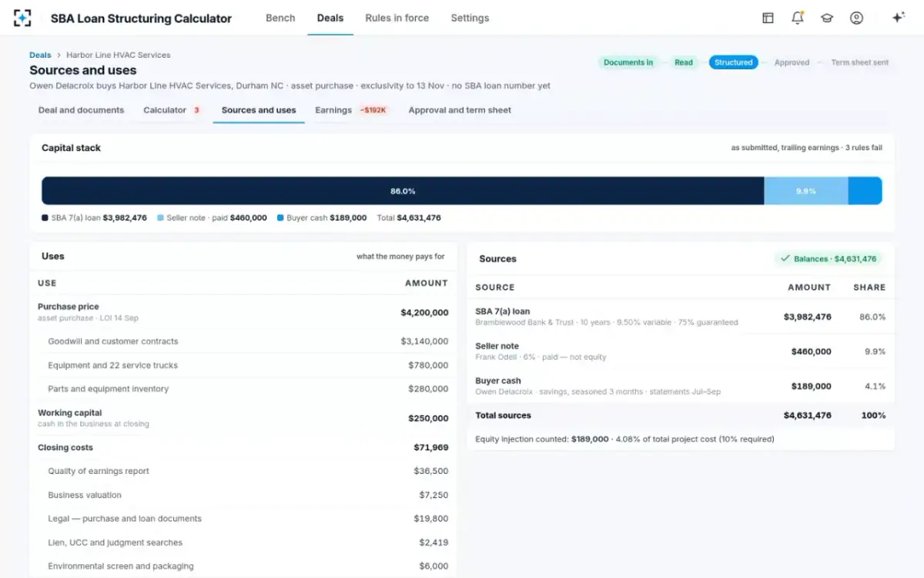Click the $71,969 closing costs amount
The width and height of the screenshot is (924, 578).
pyautogui.click(x=431, y=448)
